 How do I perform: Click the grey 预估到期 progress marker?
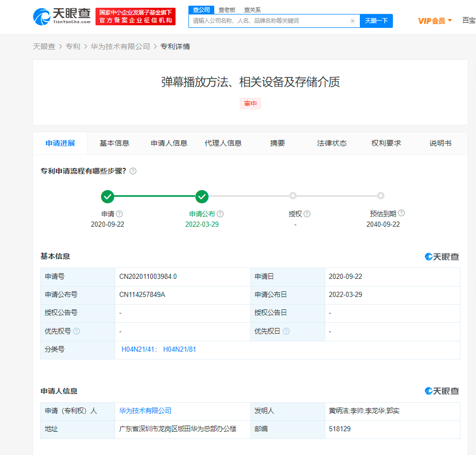[x=380, y=196]
